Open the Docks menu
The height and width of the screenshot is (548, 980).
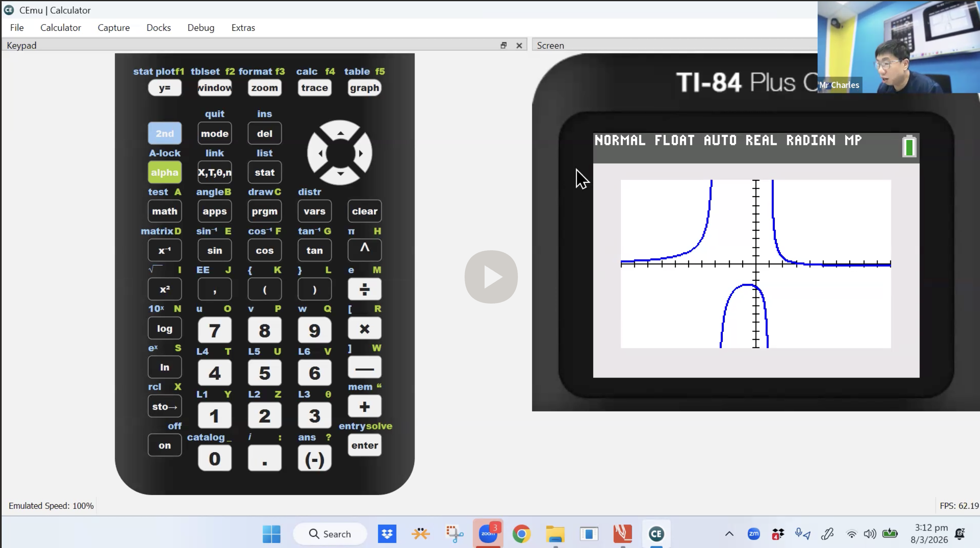[x=159, y=27]
